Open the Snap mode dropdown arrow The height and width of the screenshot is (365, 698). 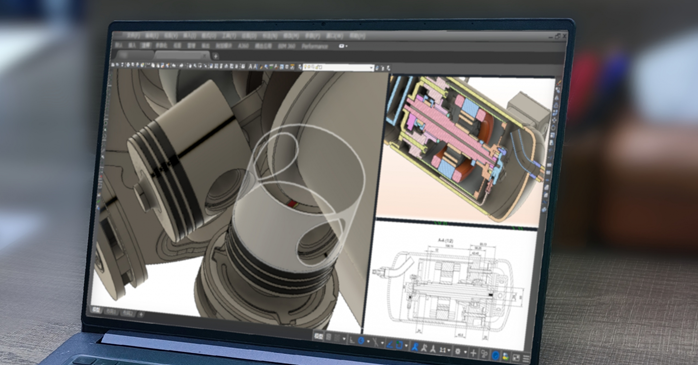[344, 339]
